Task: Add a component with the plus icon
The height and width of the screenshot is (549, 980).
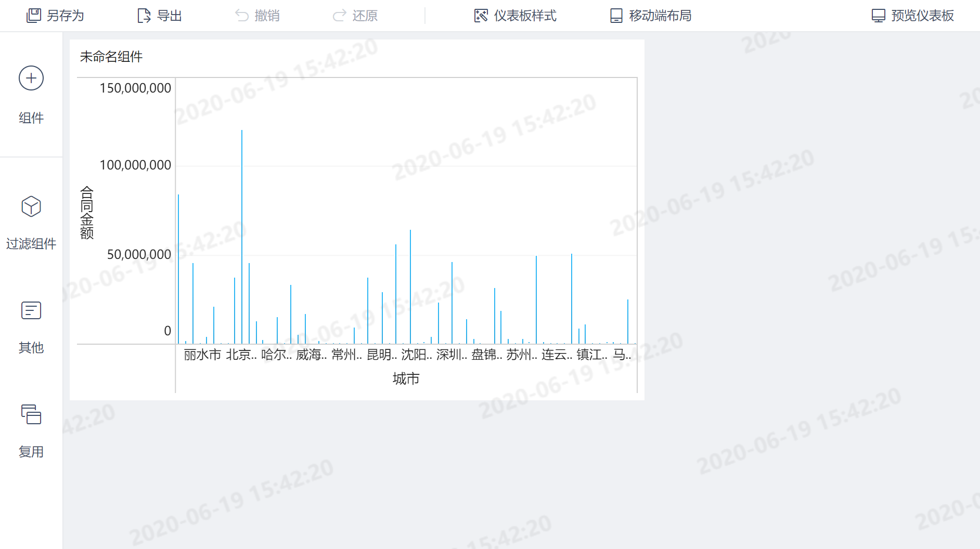Action: pos(31,78)
